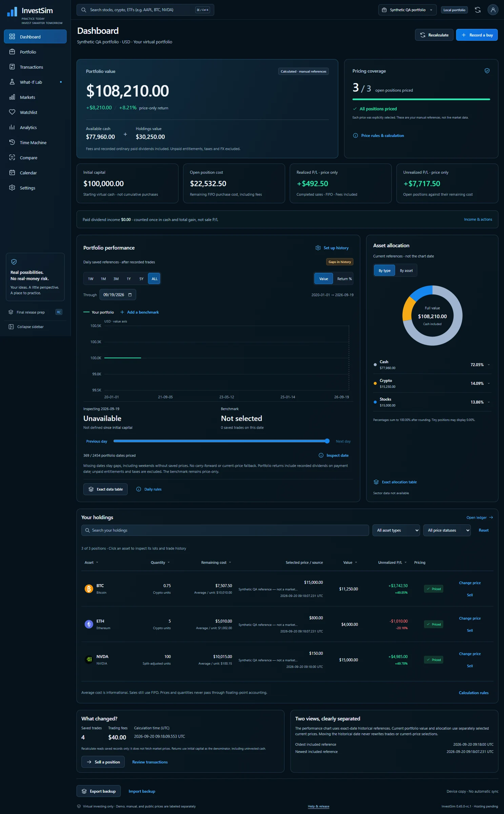Expand the Crypto allocation row chevron
Image resolution: width=504 pixels, height=814 pixels.
489,383
